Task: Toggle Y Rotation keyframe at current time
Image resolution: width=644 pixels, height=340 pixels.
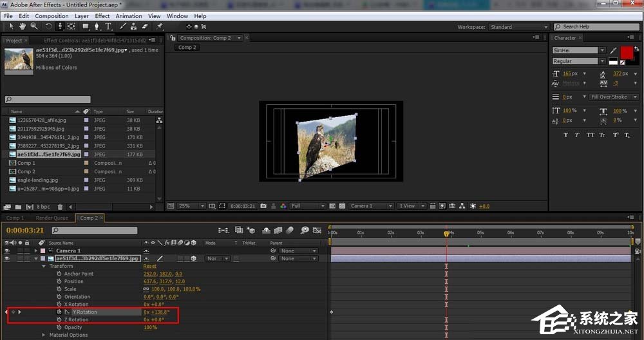Action: coord(12,312)
